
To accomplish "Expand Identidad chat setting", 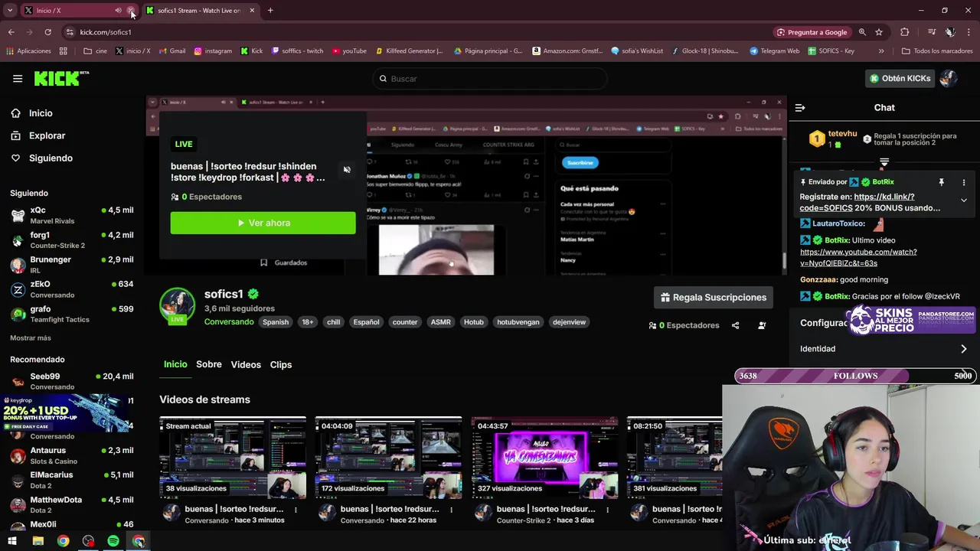I will click(884, 349).
